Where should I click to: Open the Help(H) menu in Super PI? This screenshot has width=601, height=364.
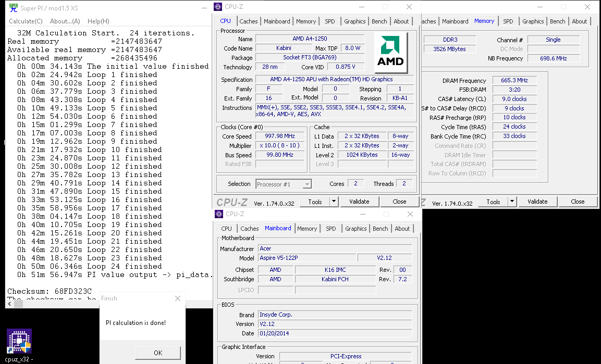(x=98, y=21)
